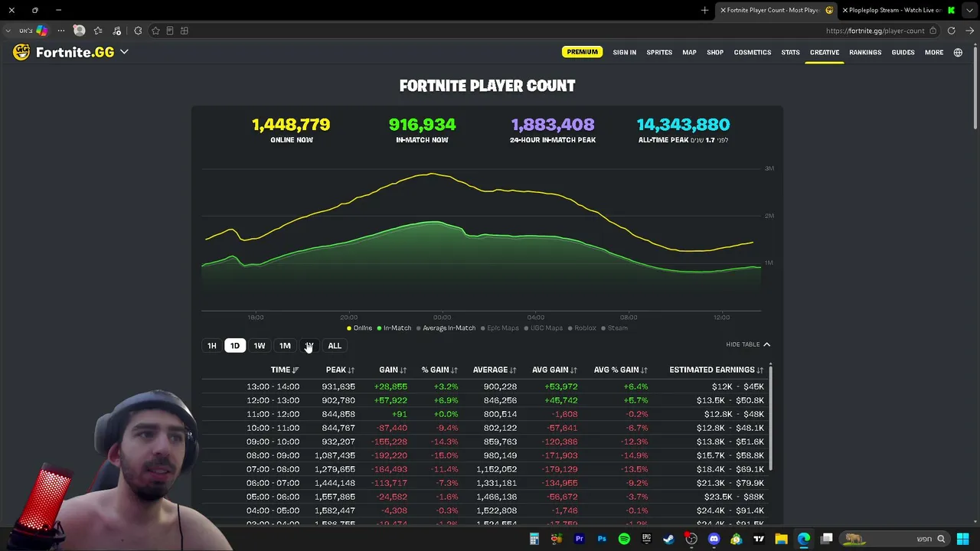This screenshot has height=551, width=980.
Task: Click the site lock icon in address bar
Action: [933, 31]
